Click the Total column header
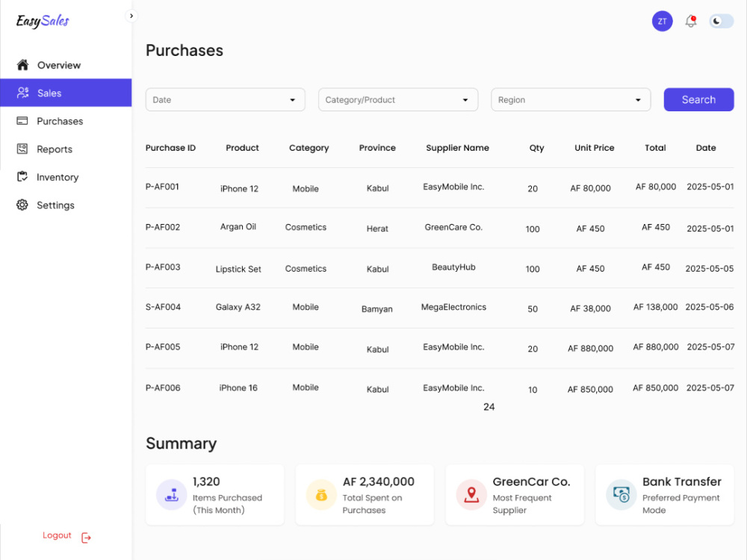 [655, 148]
